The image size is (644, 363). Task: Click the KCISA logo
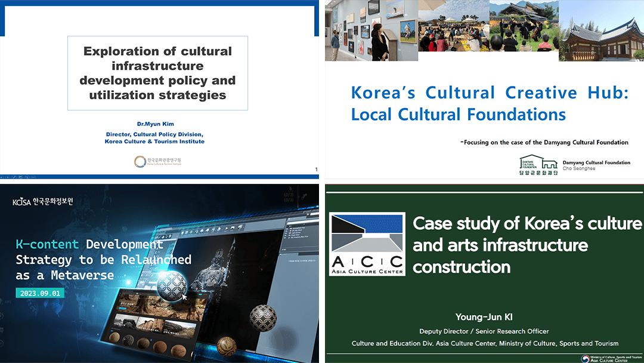pos(42,202)
